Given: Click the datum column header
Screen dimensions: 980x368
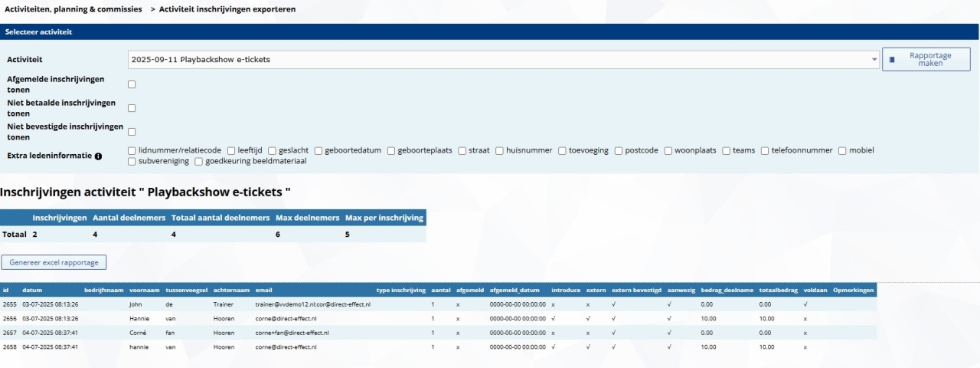Looking at the screenshot, I should pos(32,291).
